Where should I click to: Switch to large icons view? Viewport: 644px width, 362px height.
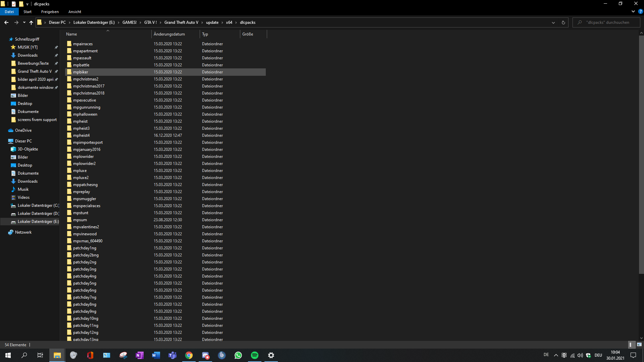[x=639, y=345]
